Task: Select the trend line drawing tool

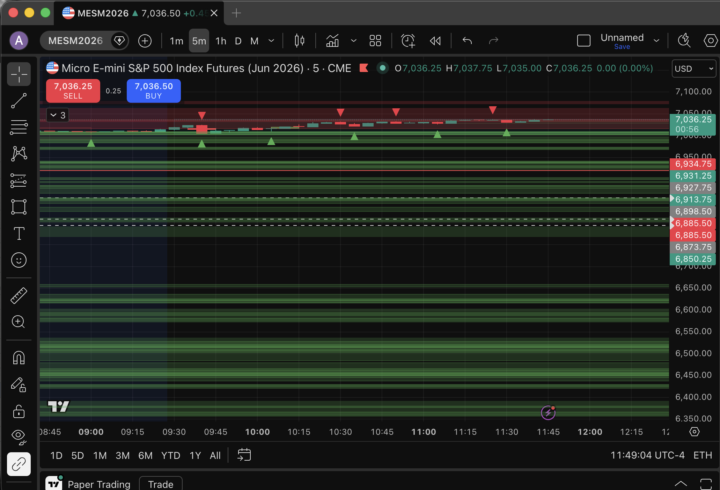Action: pyautogui.click(x=19, y=101)
